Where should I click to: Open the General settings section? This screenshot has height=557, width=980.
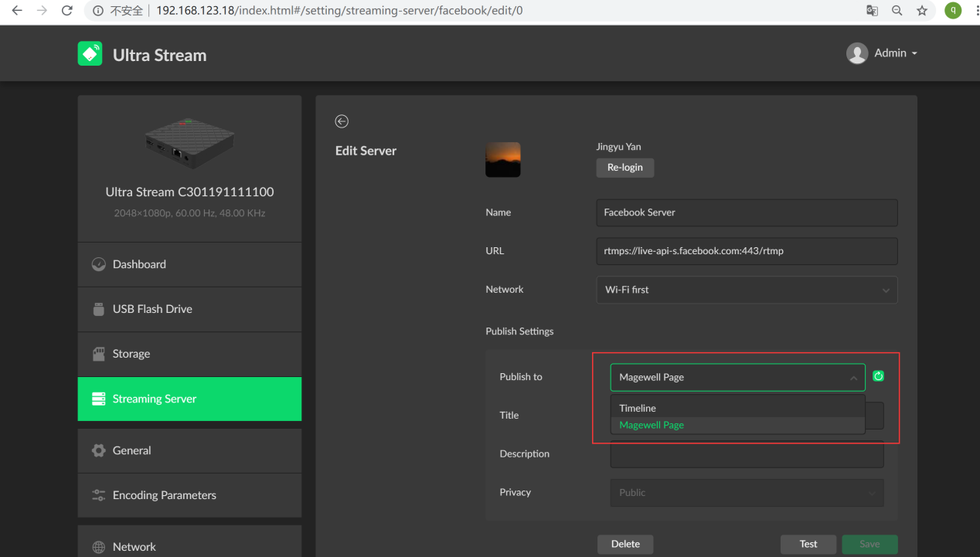189,450
